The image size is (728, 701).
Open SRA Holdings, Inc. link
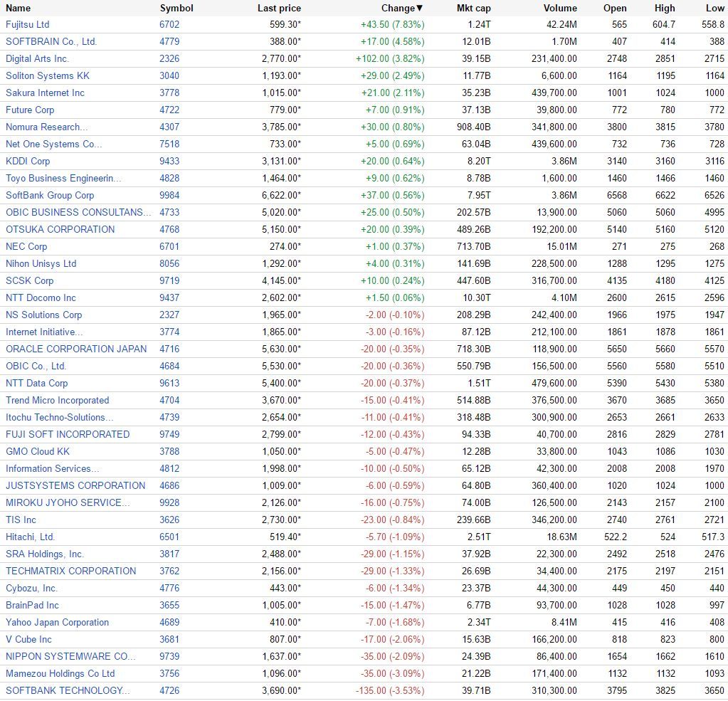click(45, 554)
